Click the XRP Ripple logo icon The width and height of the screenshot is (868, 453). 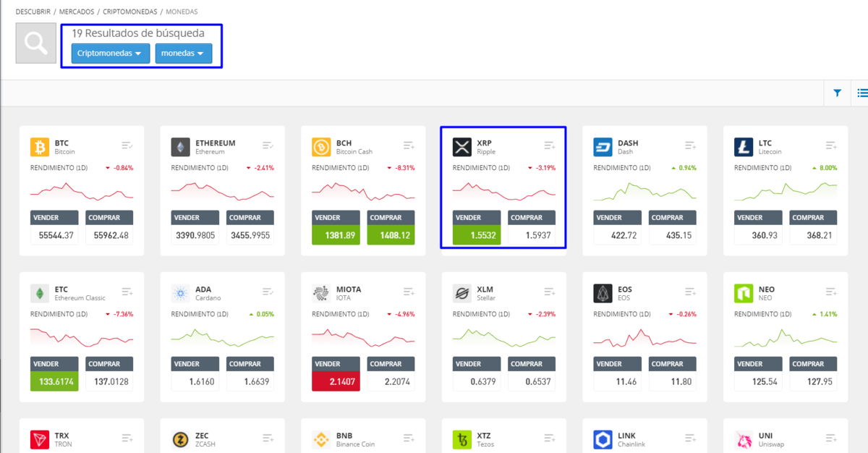pos(461,148)
